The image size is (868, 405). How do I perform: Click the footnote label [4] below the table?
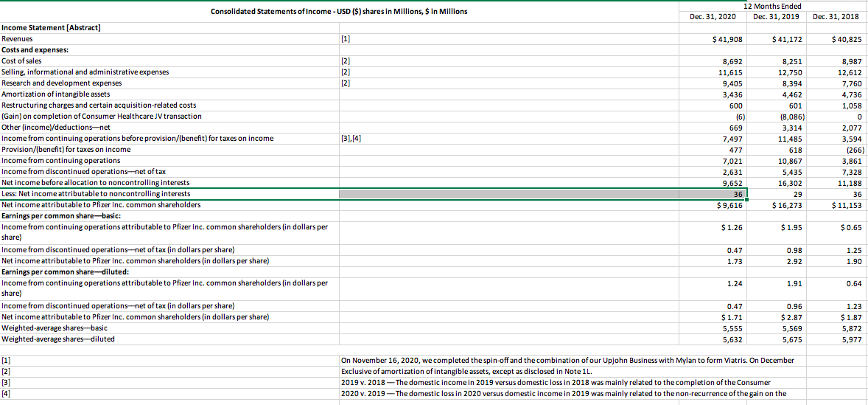[x=6, y=394]
